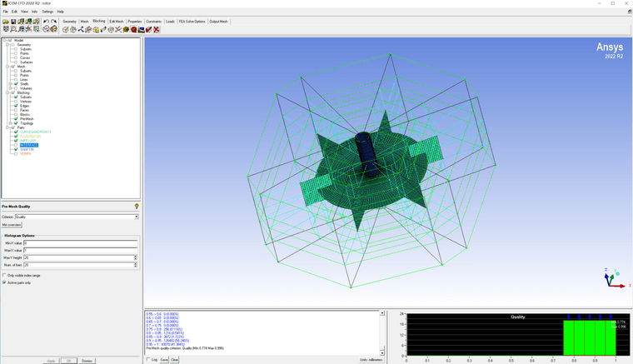Click the Dismiss button

click(87, 361)
